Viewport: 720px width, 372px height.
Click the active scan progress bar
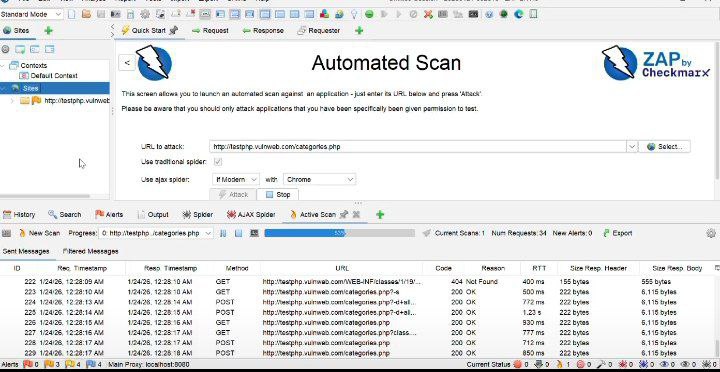pos(339,233)
